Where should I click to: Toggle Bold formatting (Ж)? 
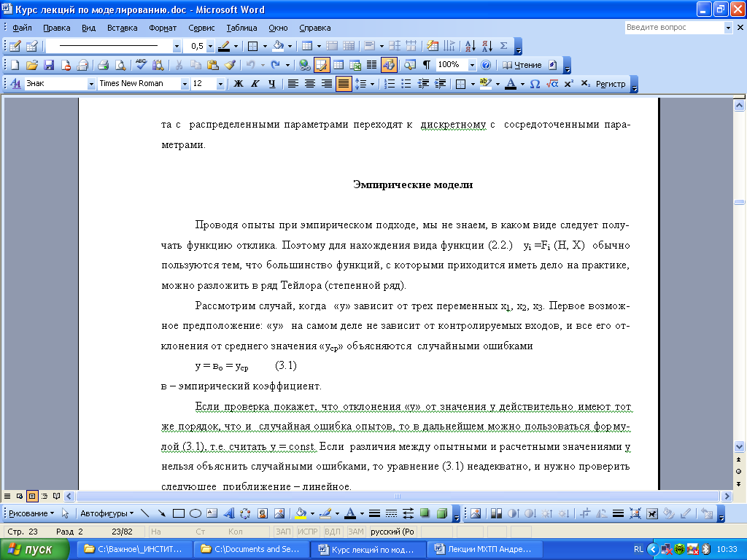239,84
